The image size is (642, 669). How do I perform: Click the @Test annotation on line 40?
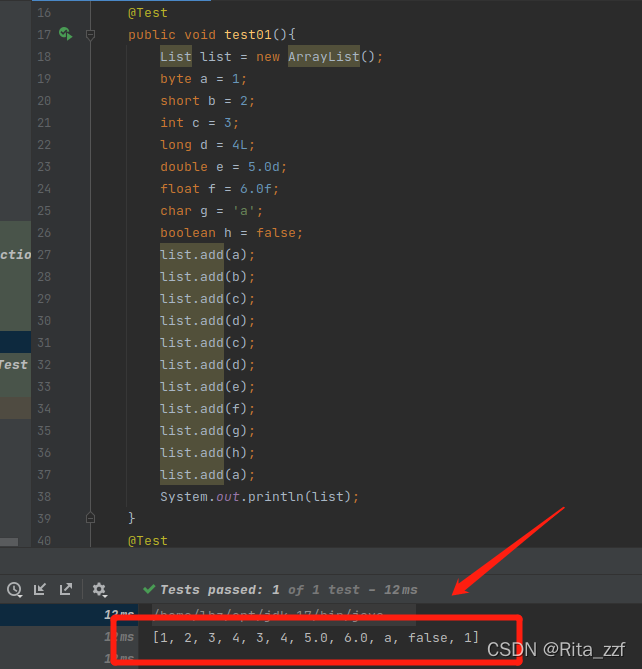(x=148, y=541)
